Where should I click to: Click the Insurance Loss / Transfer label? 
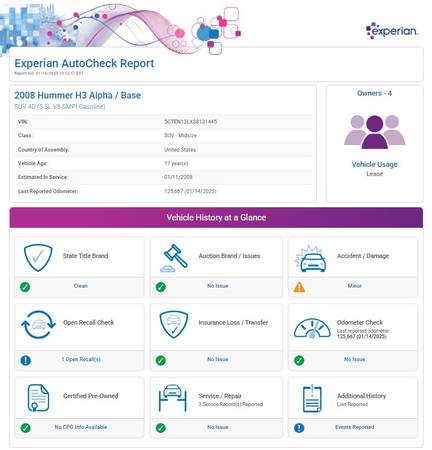point(233,322)
